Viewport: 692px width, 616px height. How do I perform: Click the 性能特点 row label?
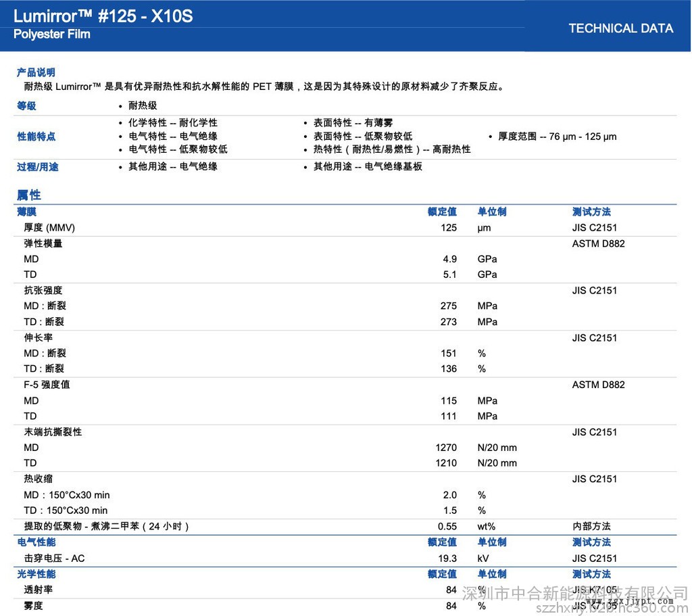coord(36,137)
